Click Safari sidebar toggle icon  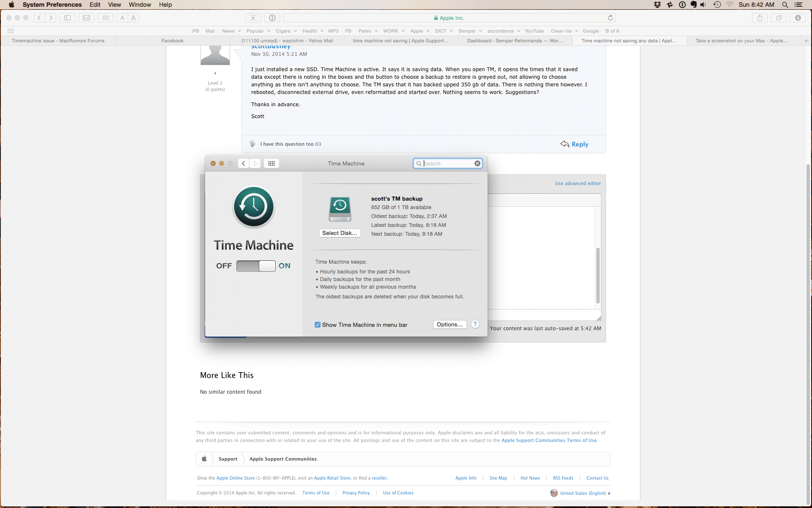[67, 18]
